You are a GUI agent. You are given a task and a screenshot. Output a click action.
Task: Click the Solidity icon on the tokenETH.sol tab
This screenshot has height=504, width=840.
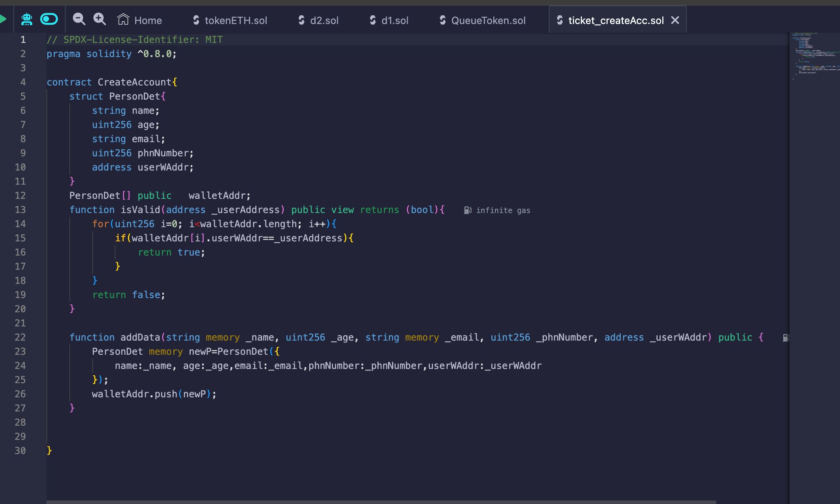(x=196, y=20)
